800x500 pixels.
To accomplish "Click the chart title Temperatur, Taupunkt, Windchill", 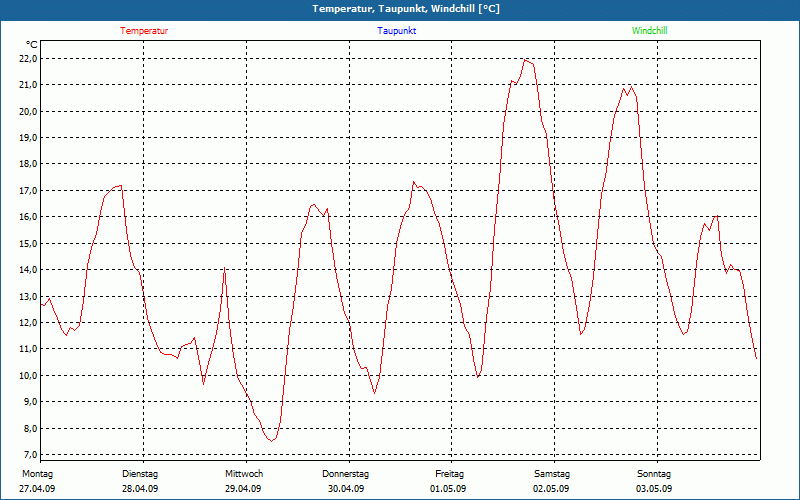I will 406,9.
